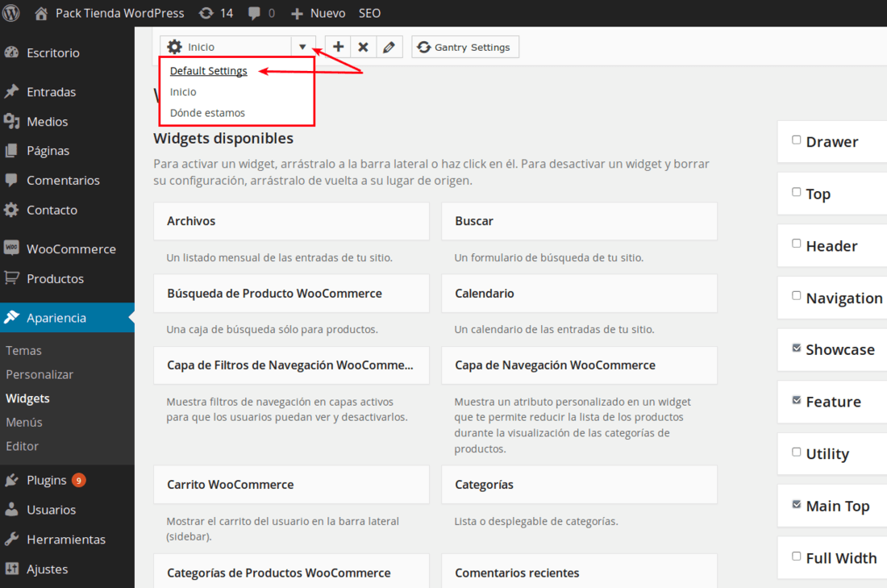Delete the override with the X button
This screenshot has height=588, width=887.
[363, 47]
